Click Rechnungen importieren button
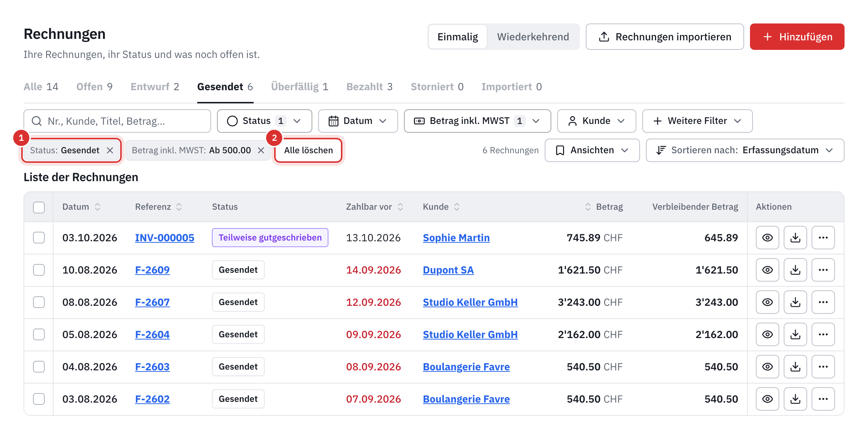The image size is (868, 440). click(665, 37)
